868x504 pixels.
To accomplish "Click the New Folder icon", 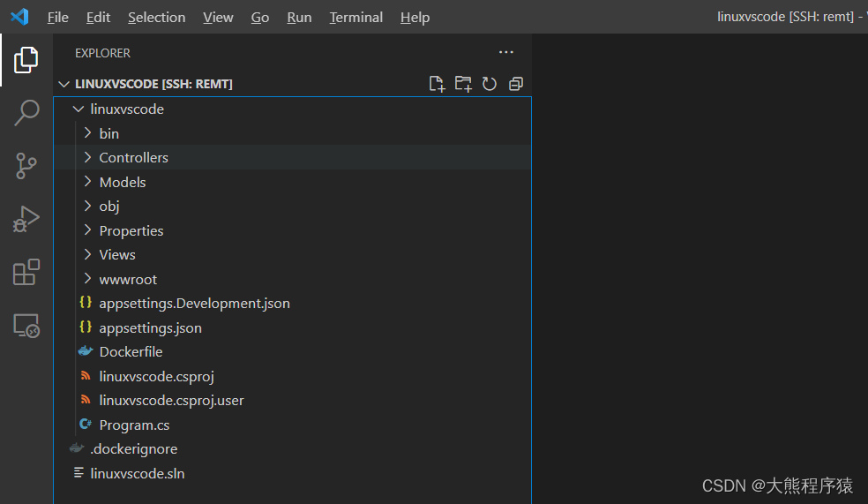I will pyautogui.click(x=463, y=84).
